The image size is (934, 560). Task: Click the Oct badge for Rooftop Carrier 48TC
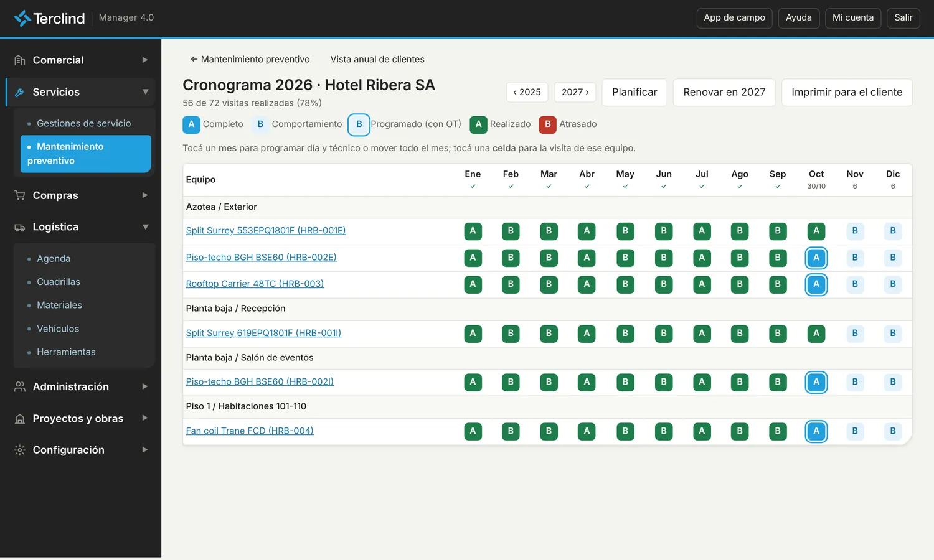(x=816, y=284)
